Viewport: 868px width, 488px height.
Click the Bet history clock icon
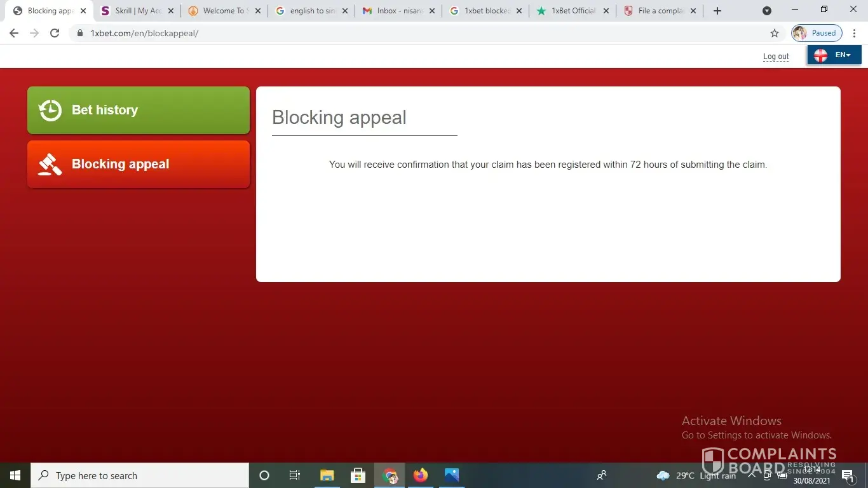(x=50, y=110)
